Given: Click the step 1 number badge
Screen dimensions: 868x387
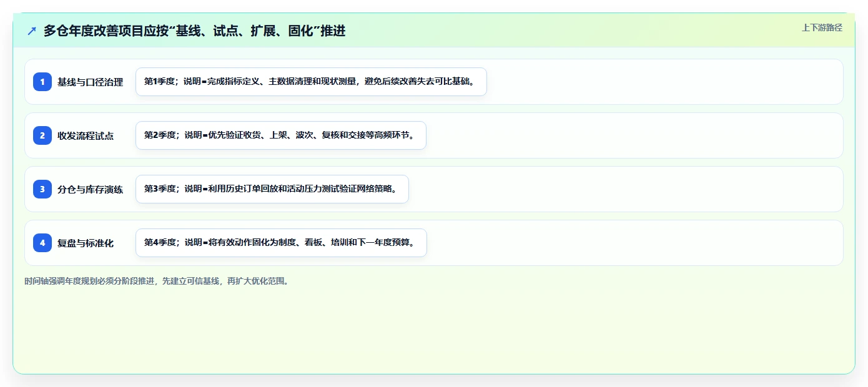Looking at the screenshot, I should (x=42, y=82).
